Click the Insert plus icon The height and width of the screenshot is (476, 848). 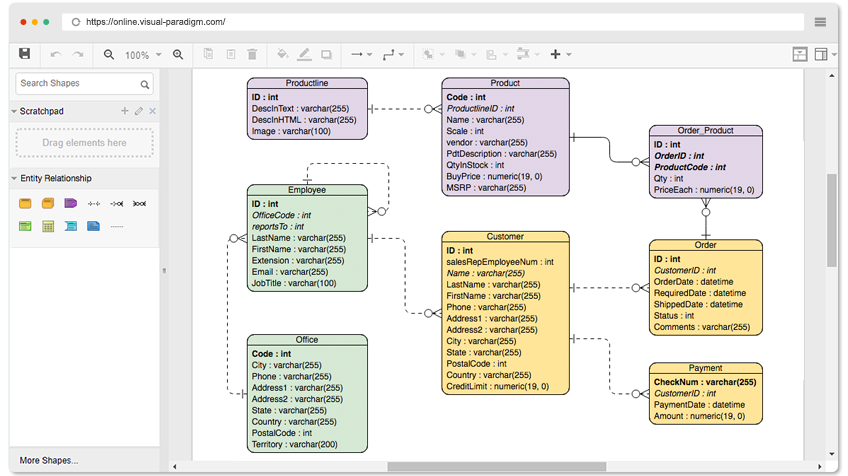click(555, 54)
